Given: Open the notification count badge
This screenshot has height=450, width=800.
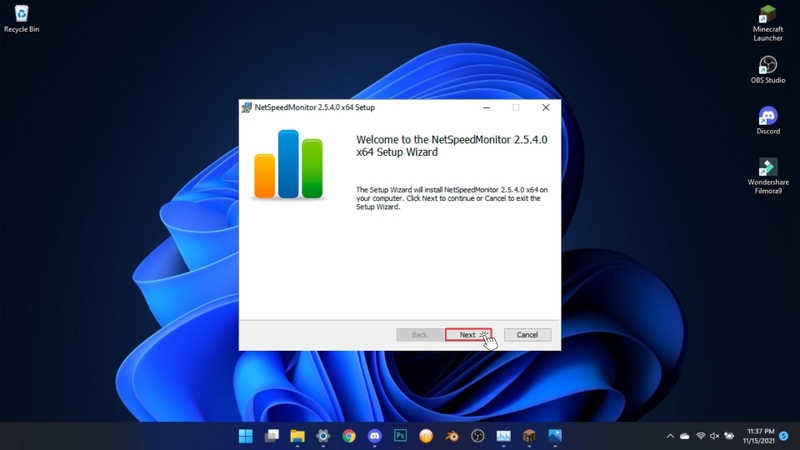Looking at the screenshot, I should coord(784,436).
